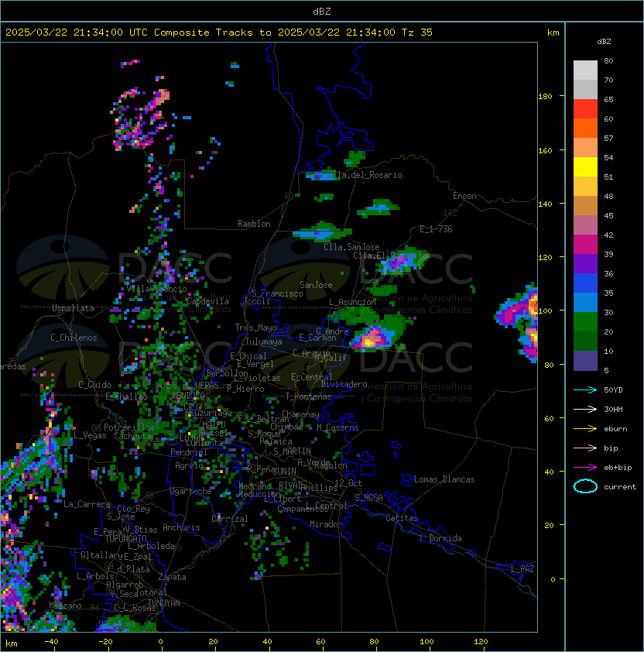The height and width of the screenshot is (652, 644).
Task: Click the 'dBZ' title at top of window
Action: [x=322, y=11]
